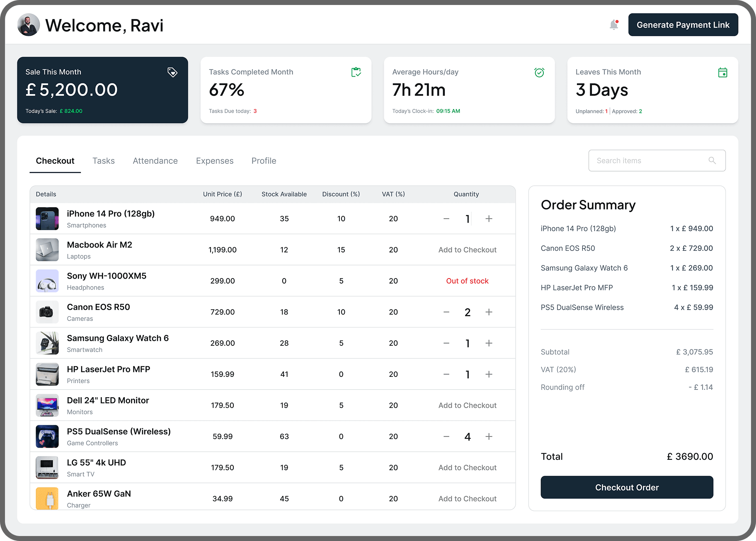756x541 pixels.
Task: Click the HP LaserJet Pro MFP thumbnail
Action: [47, 374]
